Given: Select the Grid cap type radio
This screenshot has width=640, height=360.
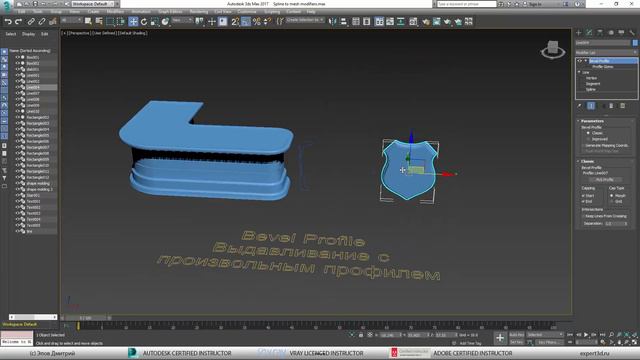Looking at the screenshot, I should pyautogui.click(x=611, y=201).
